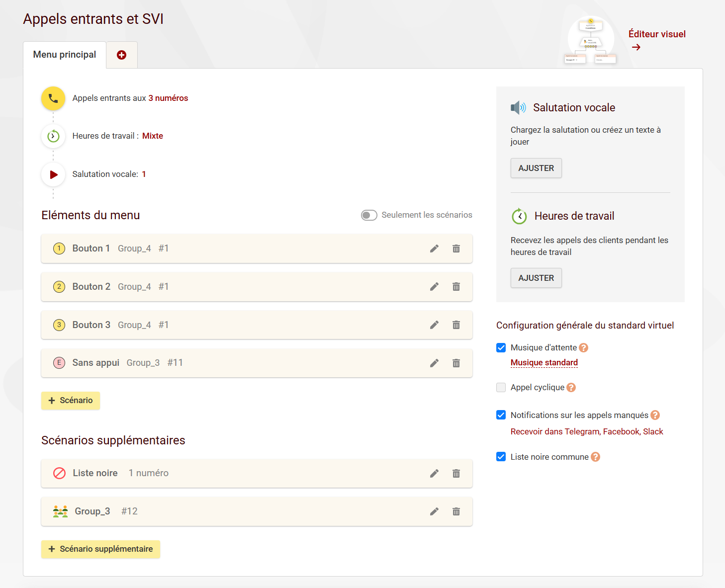Select the Menu principal tab

coord(65,55)
